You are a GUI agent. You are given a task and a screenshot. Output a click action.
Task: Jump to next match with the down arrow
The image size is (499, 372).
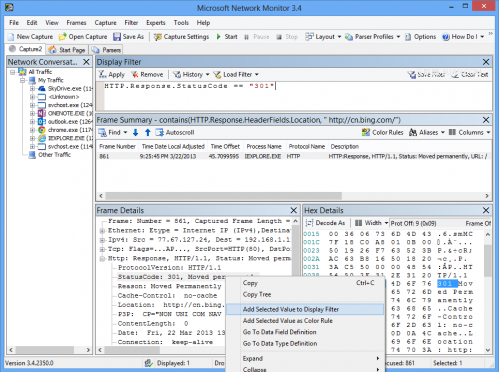(x=135, y=133)
